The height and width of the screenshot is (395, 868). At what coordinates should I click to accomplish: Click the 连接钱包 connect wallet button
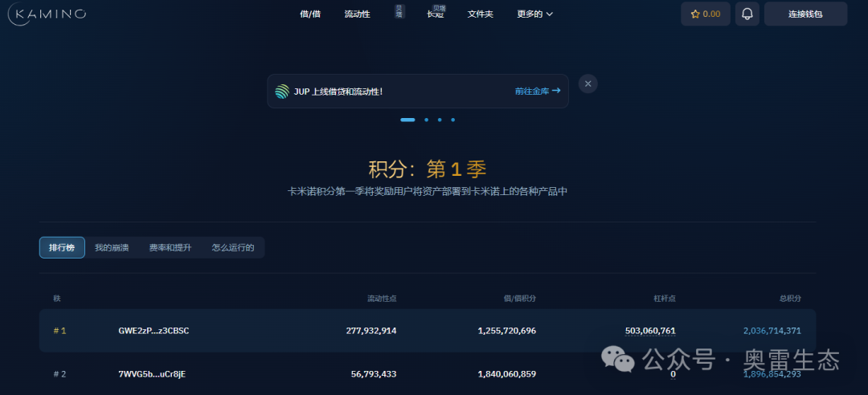tap(805, 14)
